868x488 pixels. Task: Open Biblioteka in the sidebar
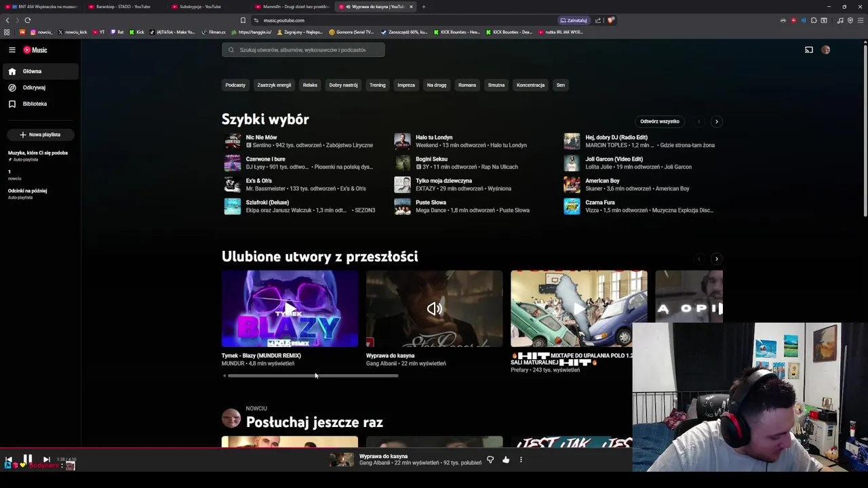pyautogui.click(x=40, y=104)
